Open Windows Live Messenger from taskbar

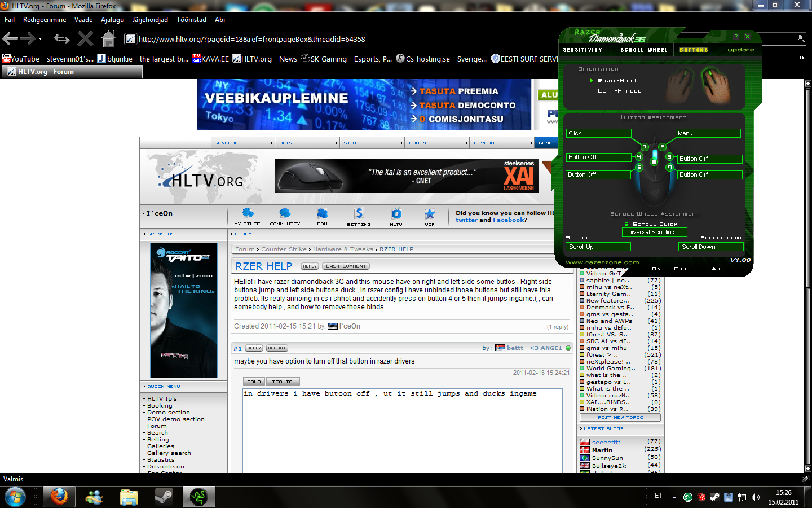click(x=94, y=497)
